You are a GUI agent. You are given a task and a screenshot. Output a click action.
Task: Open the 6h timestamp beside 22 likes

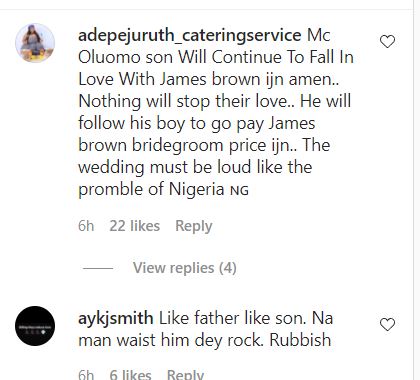click(x=86, y=226)
